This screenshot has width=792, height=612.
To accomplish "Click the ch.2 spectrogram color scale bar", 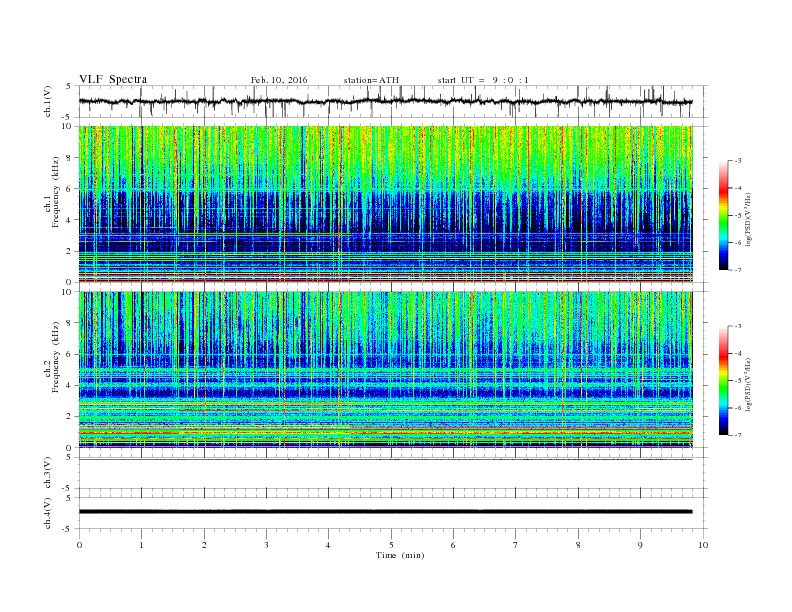I will point(723,380).
